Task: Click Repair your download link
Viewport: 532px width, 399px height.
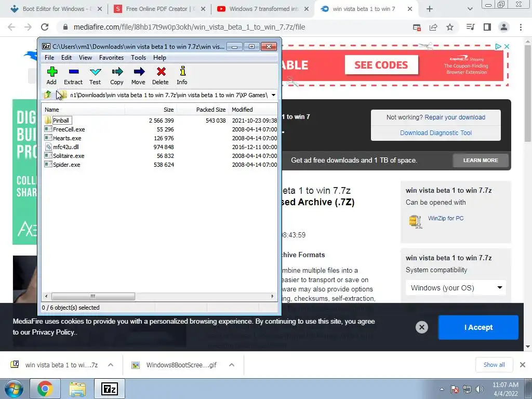Action: (455, 117)
